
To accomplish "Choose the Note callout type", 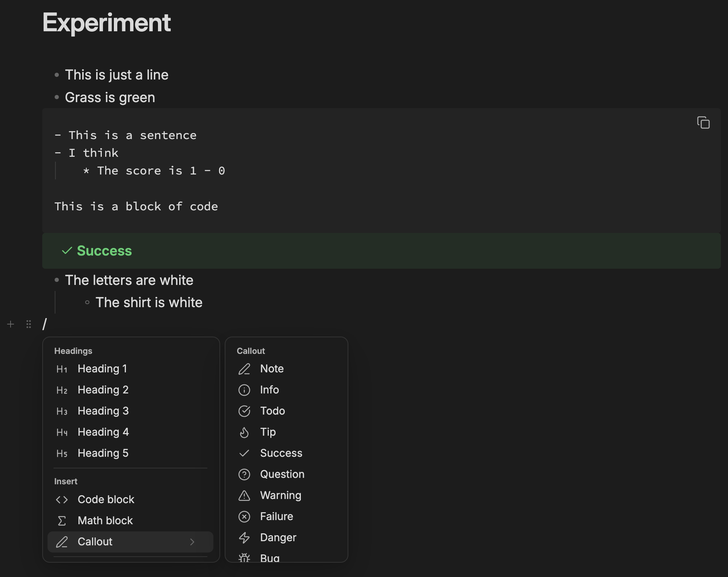I will [286, 369].
